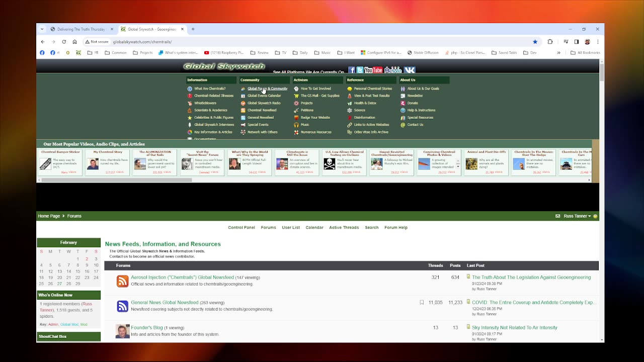Click the star icon beside Celebrities & Public Figures
644x362 pixels.
(190, 118)
